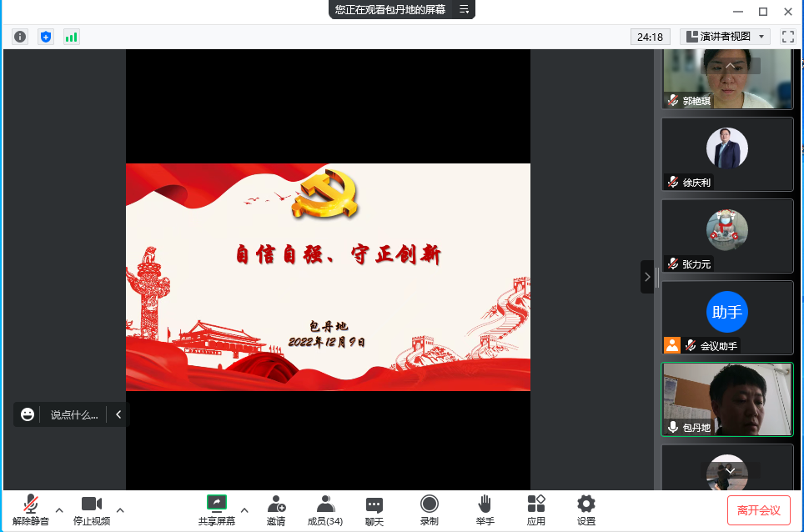This screenshot has height=532, width=804.
Task: Unmute microphone with 解除静音
Action: pyautogui.click(x=31, y=509)
